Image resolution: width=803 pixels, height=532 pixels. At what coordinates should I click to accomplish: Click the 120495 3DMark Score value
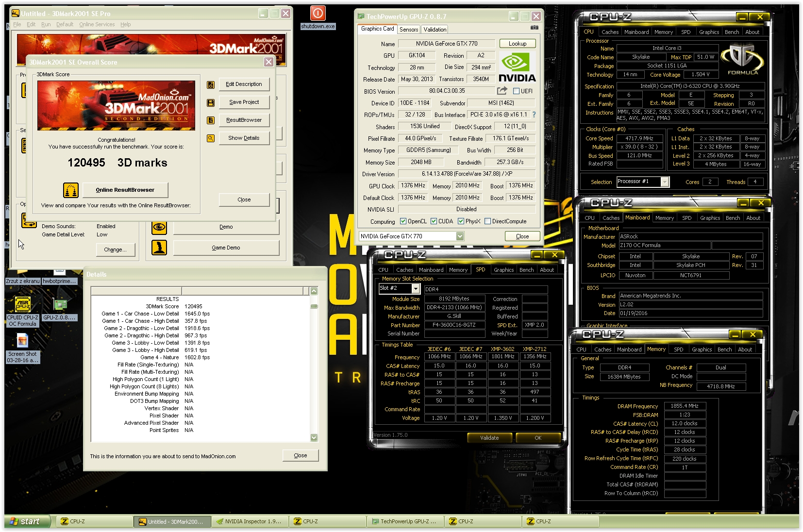pos(193,306)
